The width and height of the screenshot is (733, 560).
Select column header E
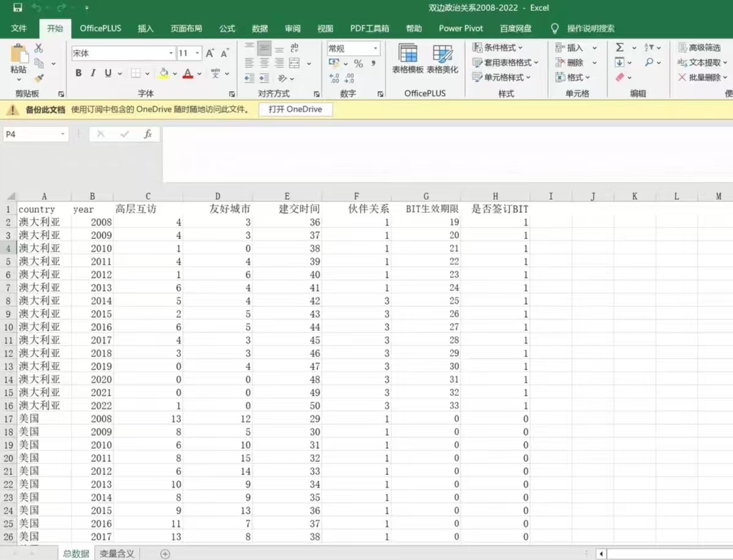[287, 196]
